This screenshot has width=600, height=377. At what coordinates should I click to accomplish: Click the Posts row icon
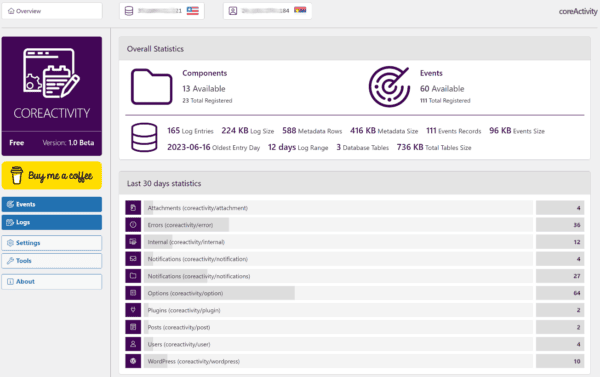133,327
